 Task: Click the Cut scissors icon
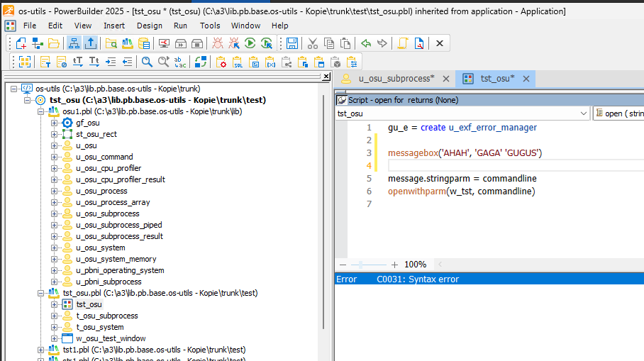pos(313,43)
